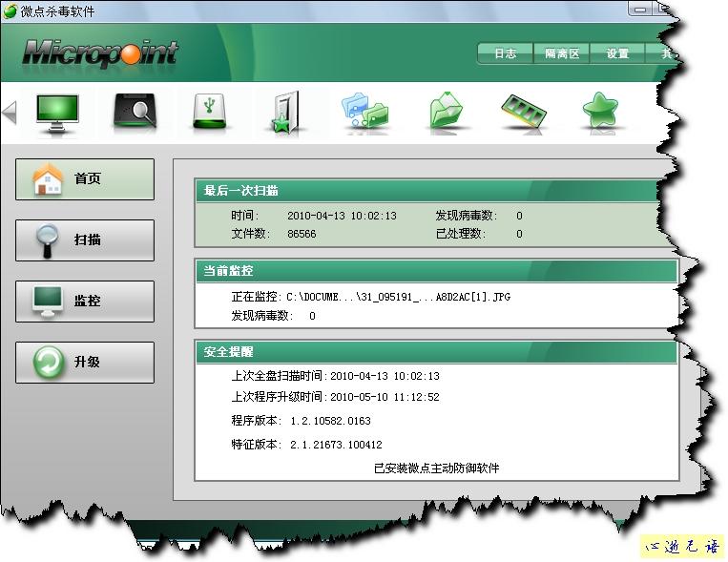The width and height of the screenshot is (728, 562).
Task: Choose the USB drive scan icon
Action: 210,112
